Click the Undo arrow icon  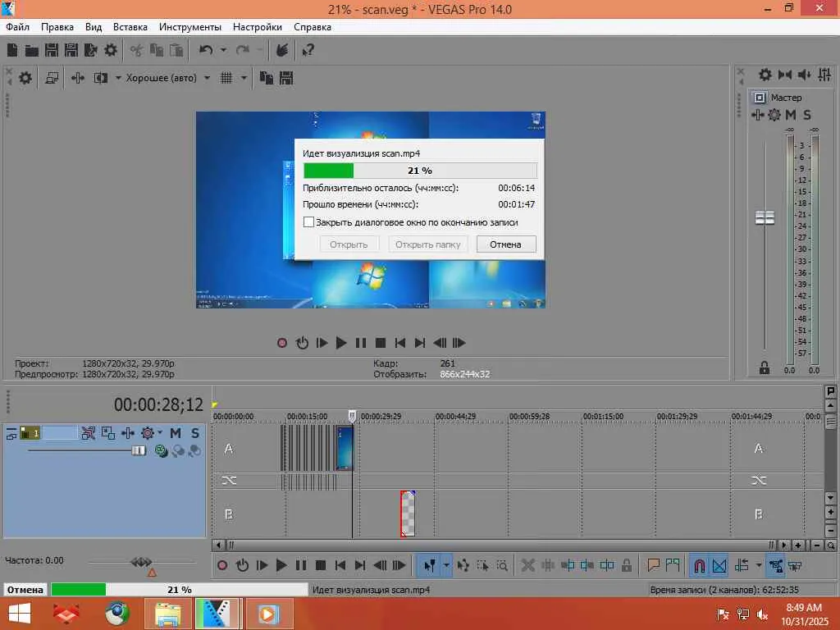click(206, 50)
